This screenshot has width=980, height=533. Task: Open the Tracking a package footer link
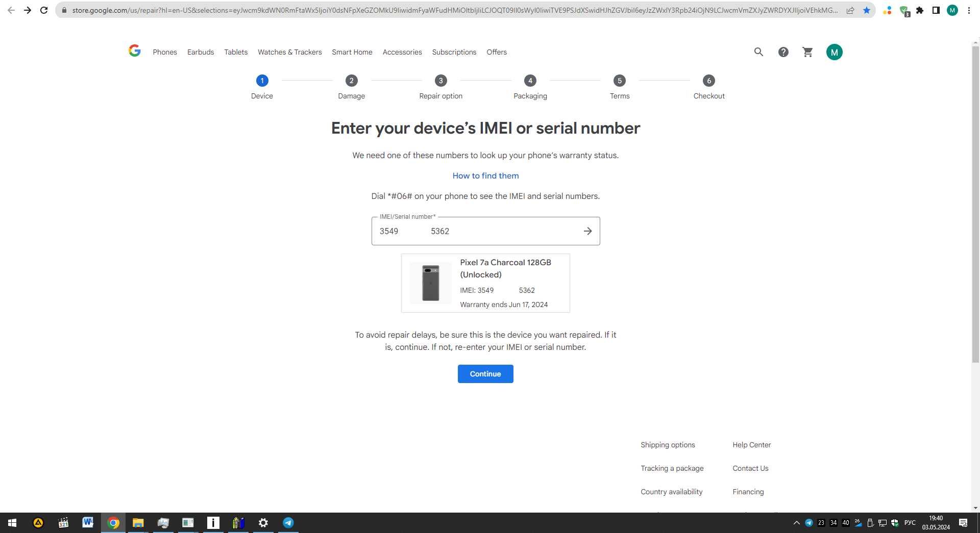(x=672, y=468)
